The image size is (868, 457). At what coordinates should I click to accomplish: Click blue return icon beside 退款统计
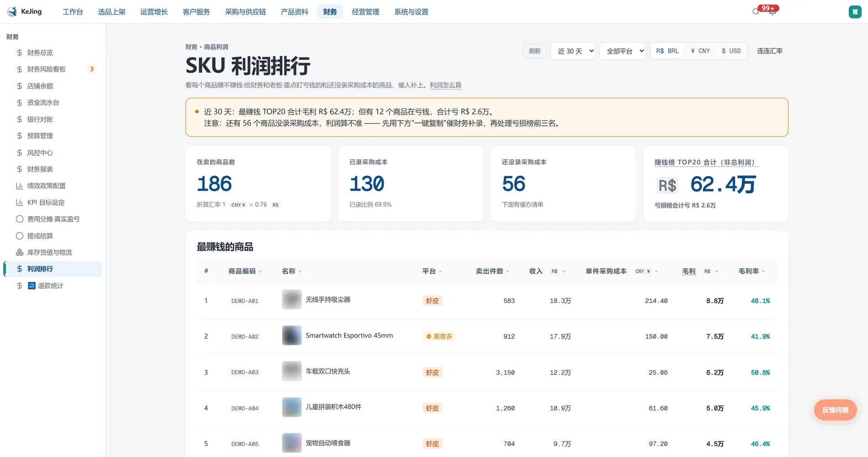[32, 286]
